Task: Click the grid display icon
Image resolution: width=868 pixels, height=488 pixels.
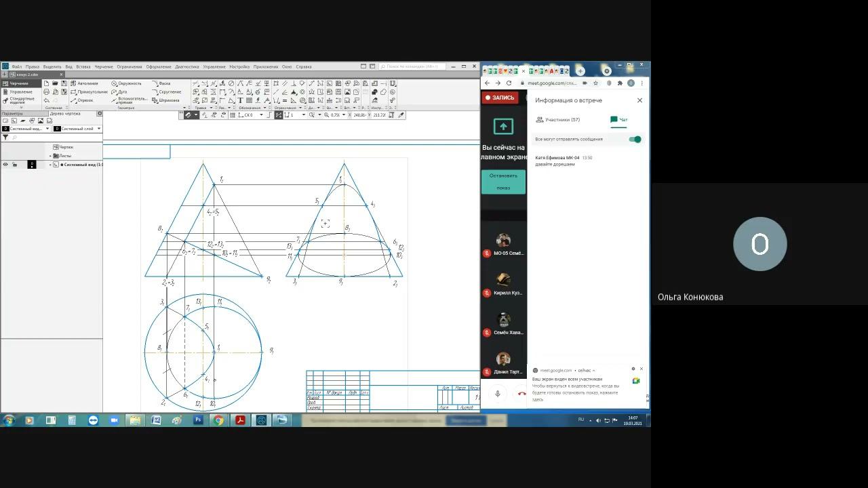Action: pos(233,115)
